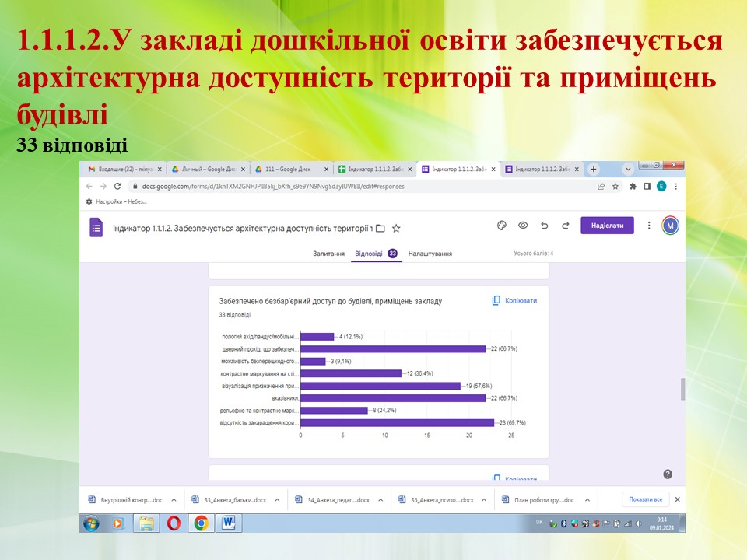Copy the chart with Копіювати
This screenshot has width=747, height=560.
[x=514, y=301]
